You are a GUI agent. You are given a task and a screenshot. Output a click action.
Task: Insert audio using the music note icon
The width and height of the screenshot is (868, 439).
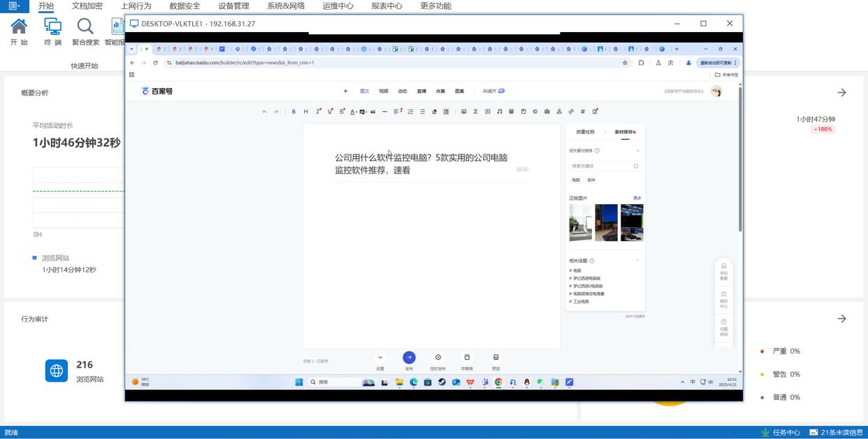[499, 112]
